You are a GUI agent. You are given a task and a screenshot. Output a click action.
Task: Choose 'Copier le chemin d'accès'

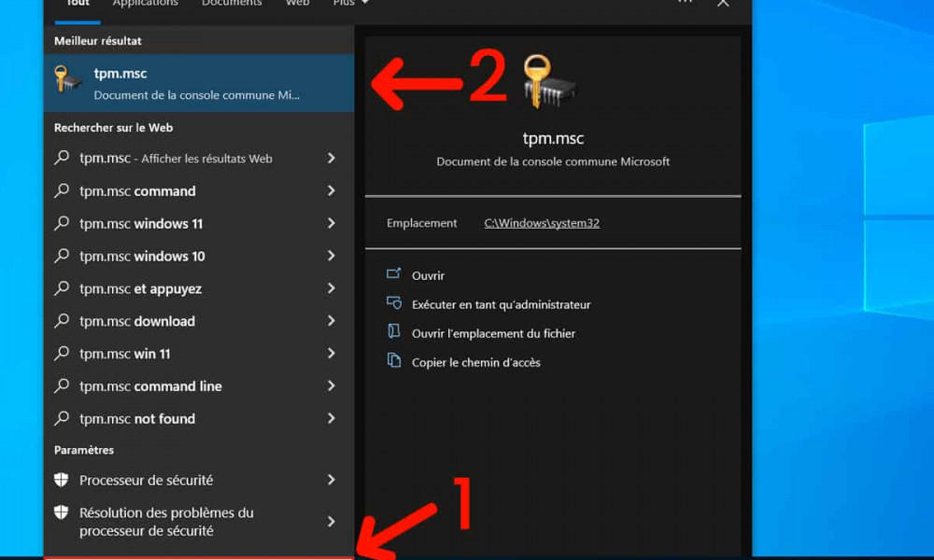pos(476,362)
